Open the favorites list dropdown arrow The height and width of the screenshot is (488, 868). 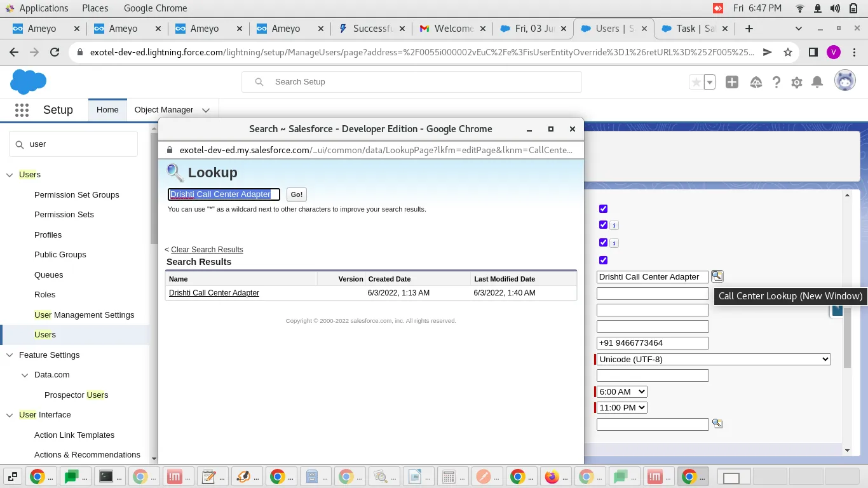click(710, 82)
